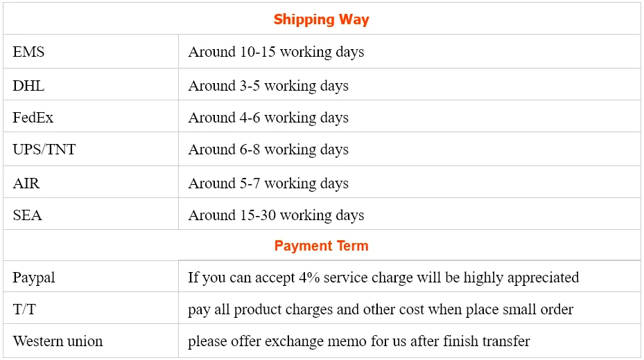Click the Payment Term header
The height and width of the screenshot is (360, 644).
coord(321,246)
